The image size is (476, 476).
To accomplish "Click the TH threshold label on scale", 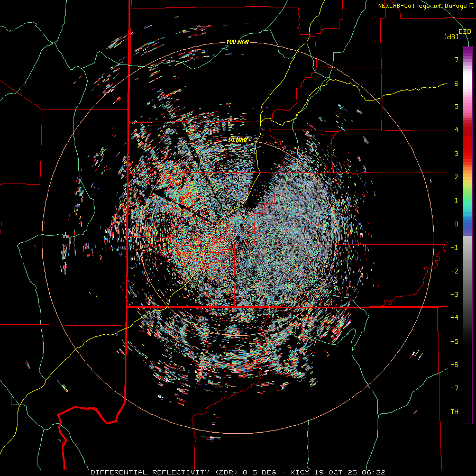I will [454, 412].
